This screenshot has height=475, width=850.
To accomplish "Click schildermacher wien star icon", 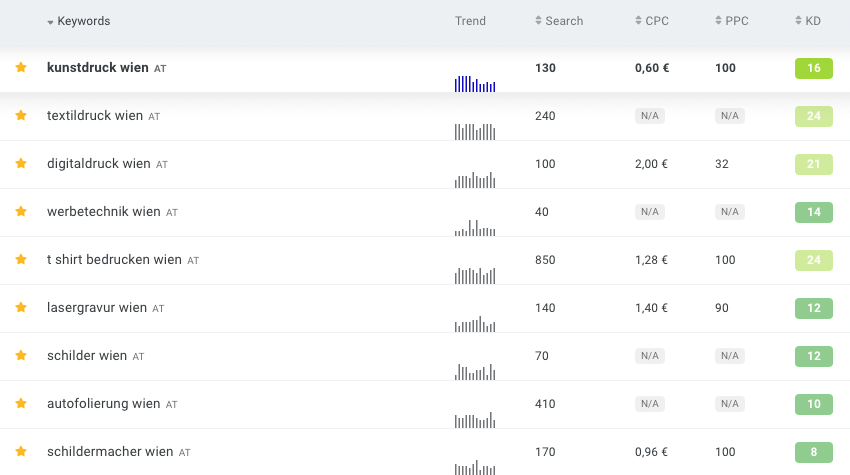I will 20,452.
